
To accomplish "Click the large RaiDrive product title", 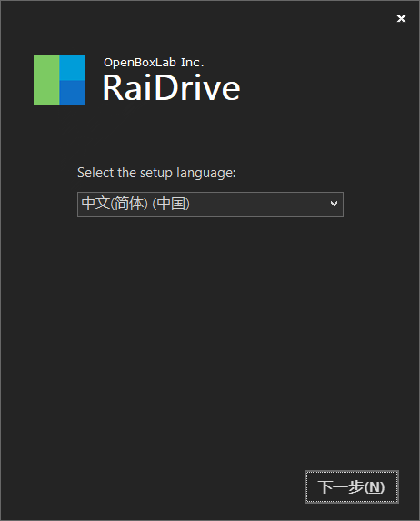I will 172,87.
